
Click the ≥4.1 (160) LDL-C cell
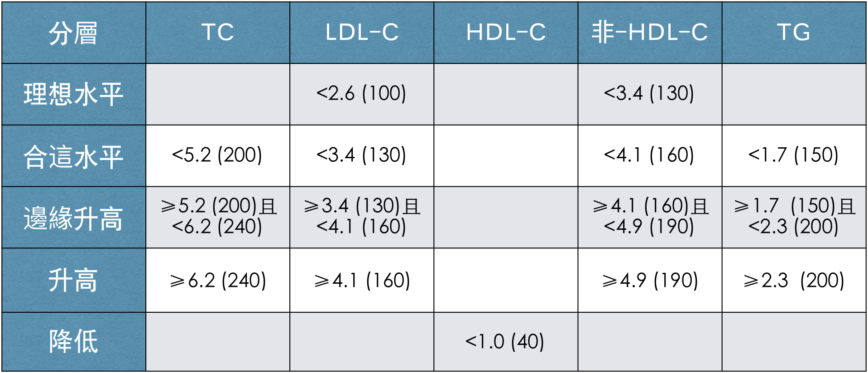click(x=362, y=280)
